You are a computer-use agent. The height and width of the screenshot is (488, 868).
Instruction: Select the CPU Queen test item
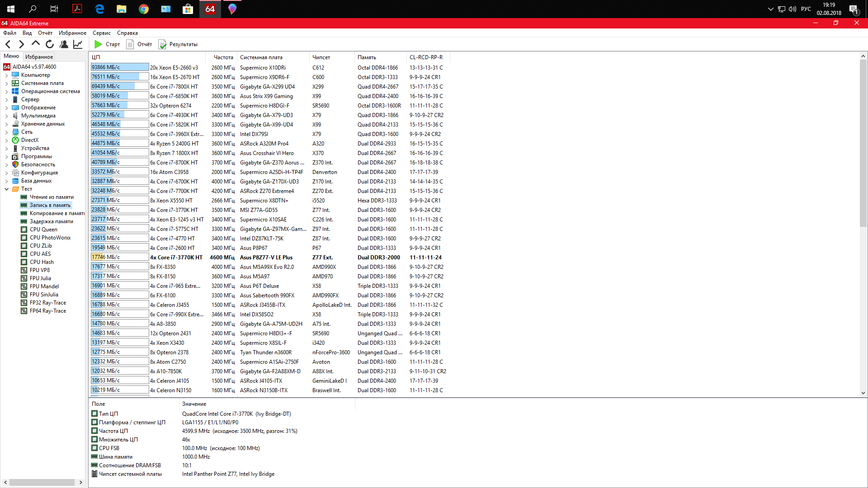(x=43, y=230)
